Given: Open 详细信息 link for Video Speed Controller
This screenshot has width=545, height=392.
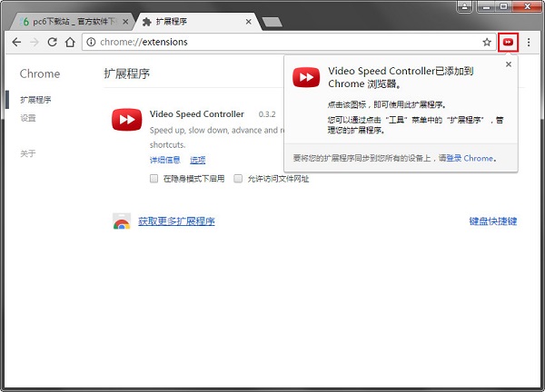Looking at the screenshot, I should 164,160.
